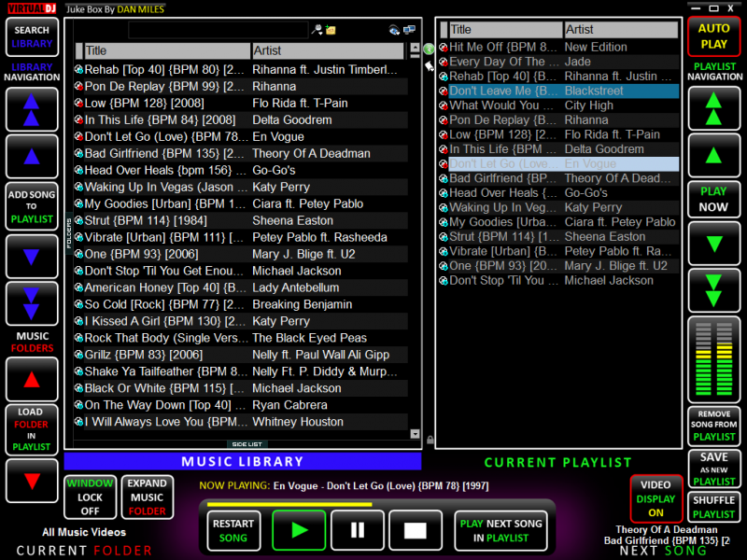This screenshot has height=560, width=747.
Task: Click the icon beside Black Or White in library
Action: [79, 388]
